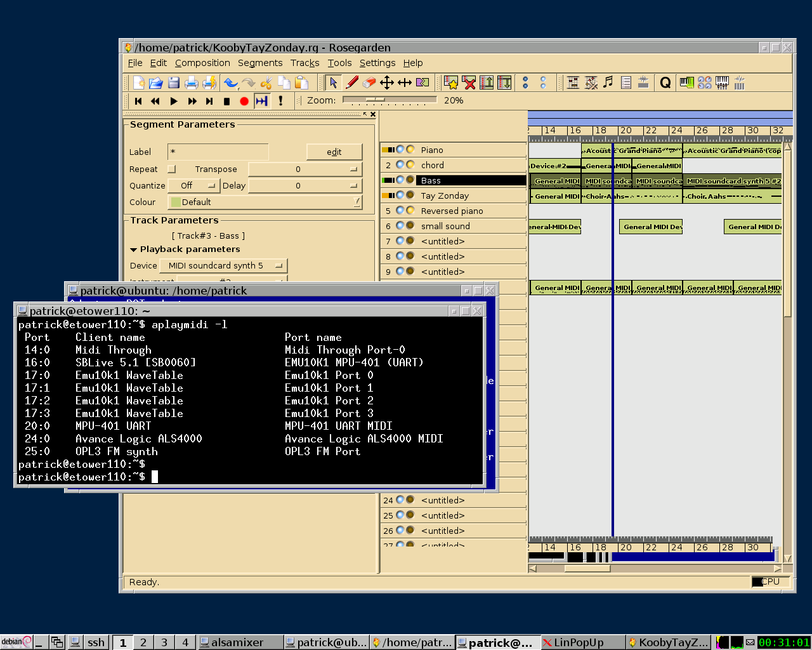
Task: Toggle mute LED on the chord track
Action: (400, 165)
